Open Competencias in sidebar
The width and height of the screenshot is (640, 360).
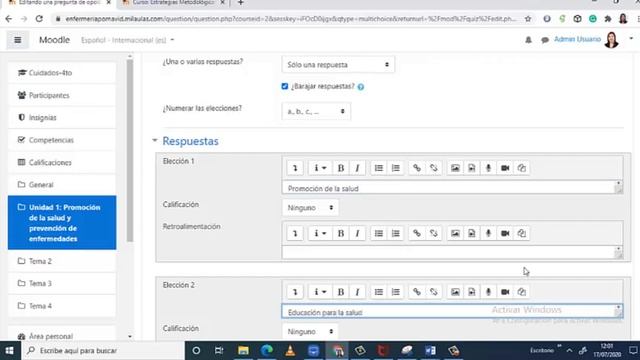[x=62, y=140]
